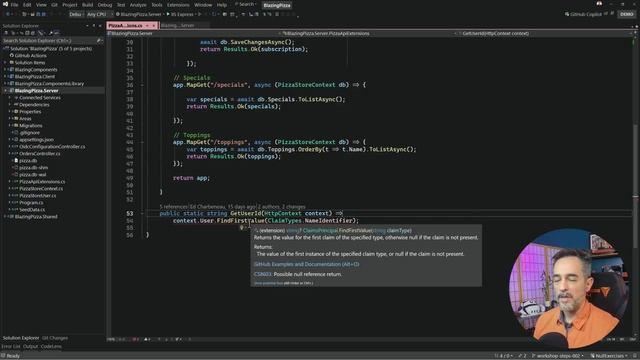Close the PizzaApiExtensions.cs editor tab
Viewport: 640px width, 360px height.
[x=154, y=25]
